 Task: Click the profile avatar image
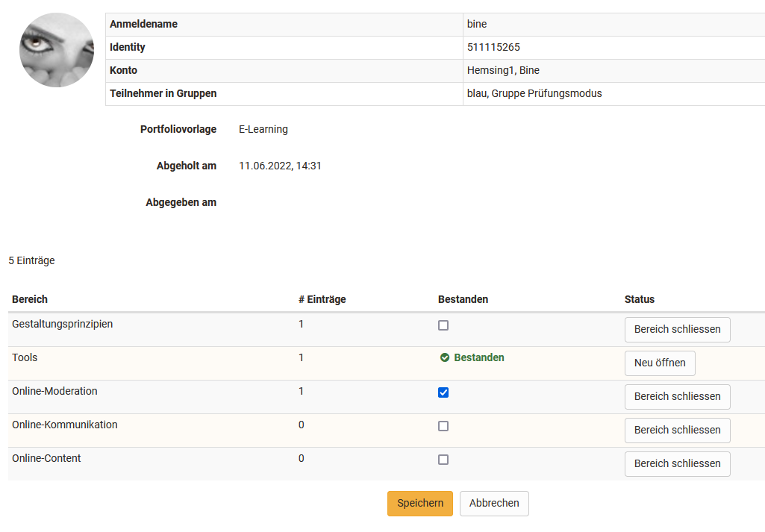tap(56, 50)
